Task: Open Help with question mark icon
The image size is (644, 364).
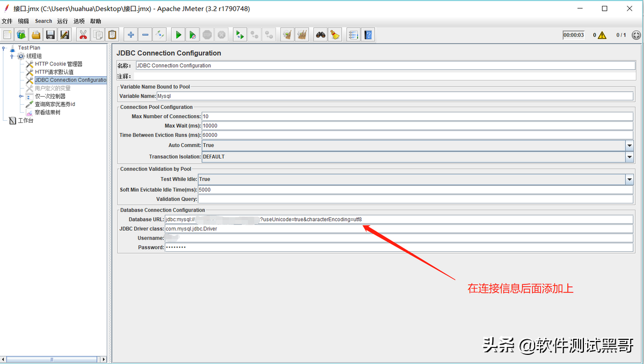Action: click(368, 35)
